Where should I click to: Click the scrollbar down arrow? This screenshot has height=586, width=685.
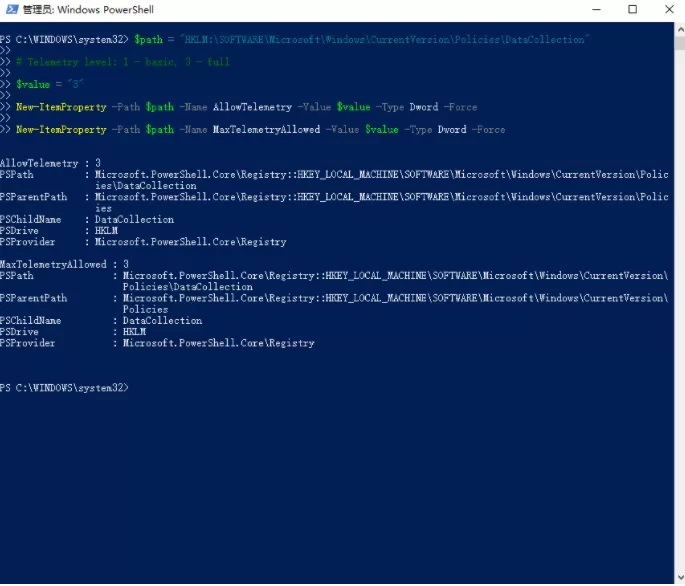pos(680,578)
